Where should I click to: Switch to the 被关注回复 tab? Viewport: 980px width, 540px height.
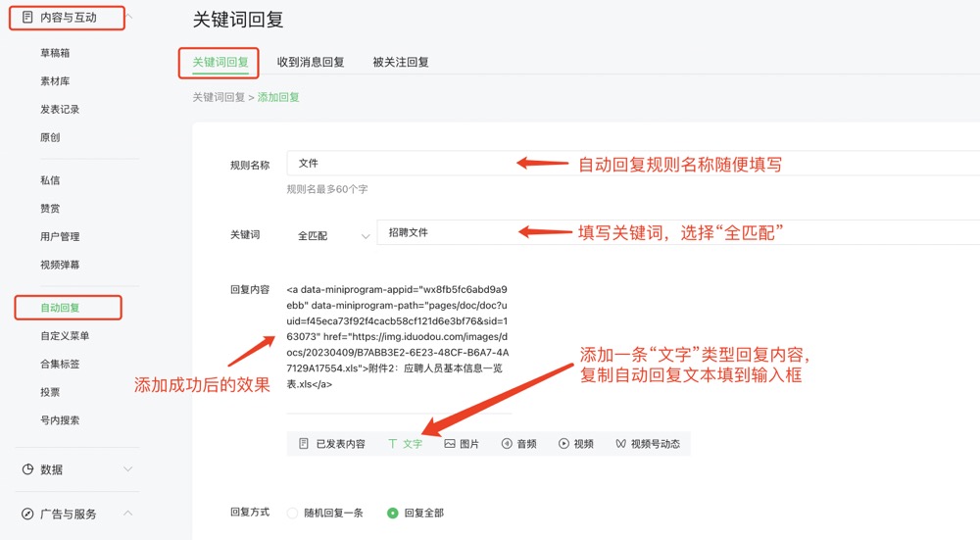coord(401,62)
